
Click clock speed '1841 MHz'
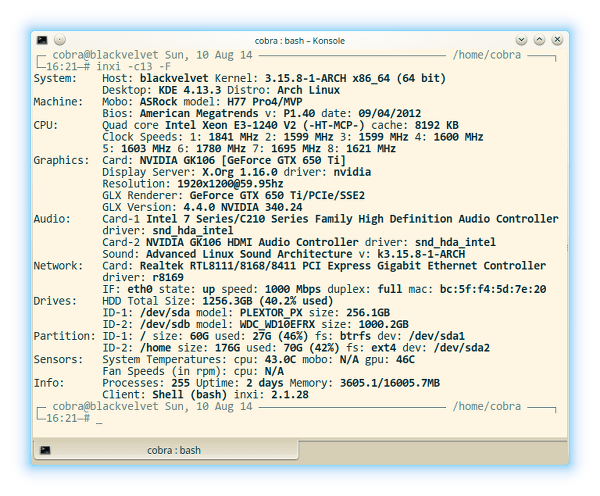[233, 137]
